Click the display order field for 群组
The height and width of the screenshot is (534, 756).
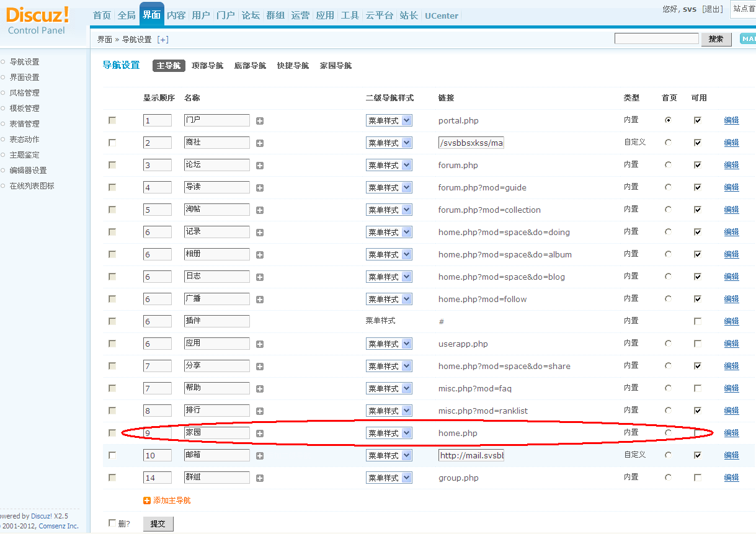[158, 478]
